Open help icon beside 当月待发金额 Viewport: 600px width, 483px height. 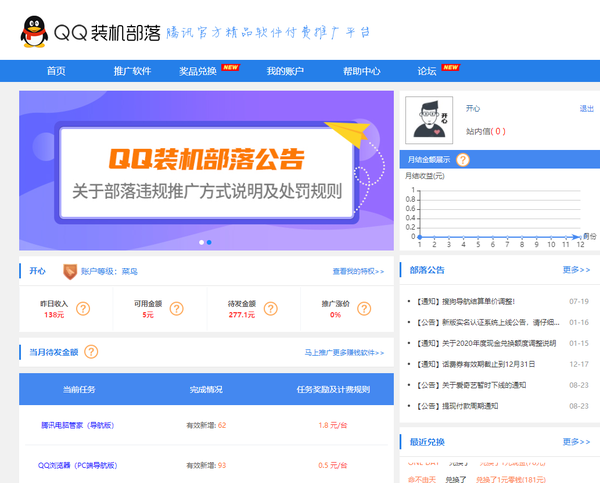pyautogui.click(x=91, y=352)
